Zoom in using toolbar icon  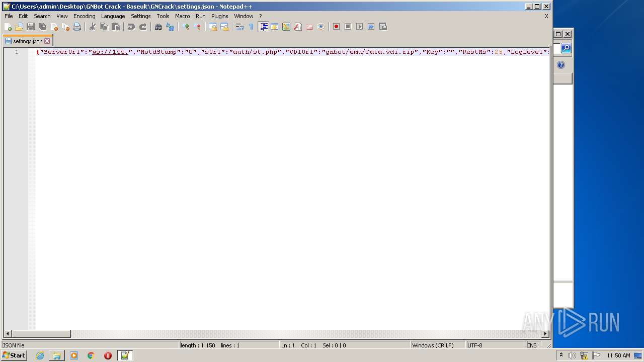(x=186, y=27)
